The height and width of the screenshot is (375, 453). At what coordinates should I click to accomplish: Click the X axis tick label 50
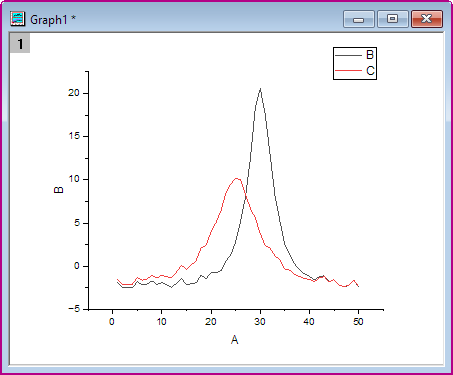coord(358,322)
